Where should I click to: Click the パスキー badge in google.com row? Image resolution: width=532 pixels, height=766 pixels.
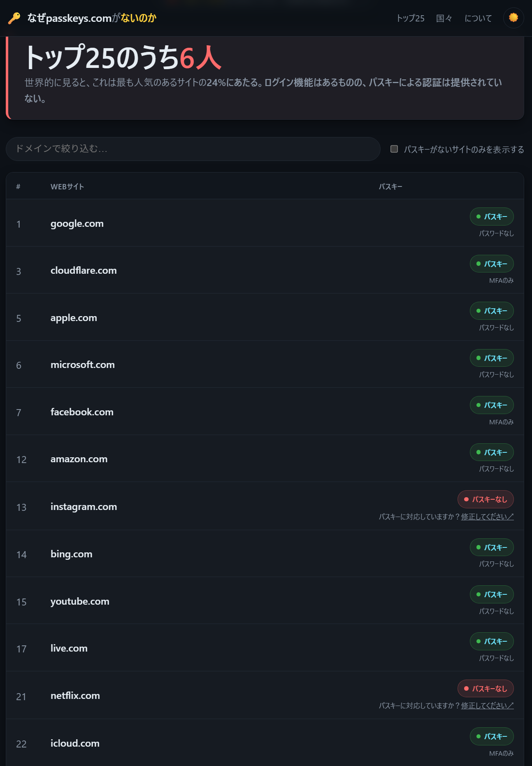click(x=492, y=217)
